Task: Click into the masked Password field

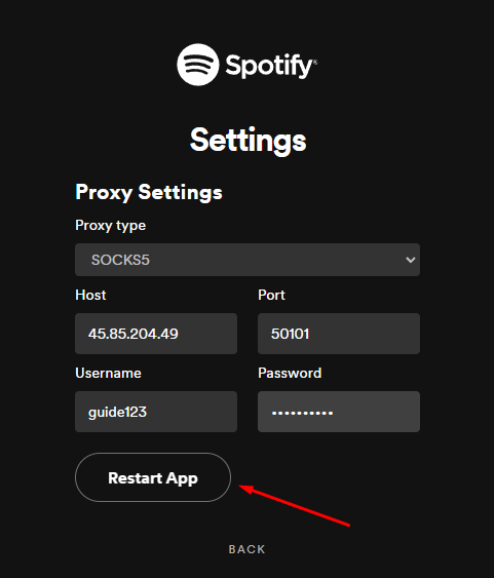Action: 339,412
